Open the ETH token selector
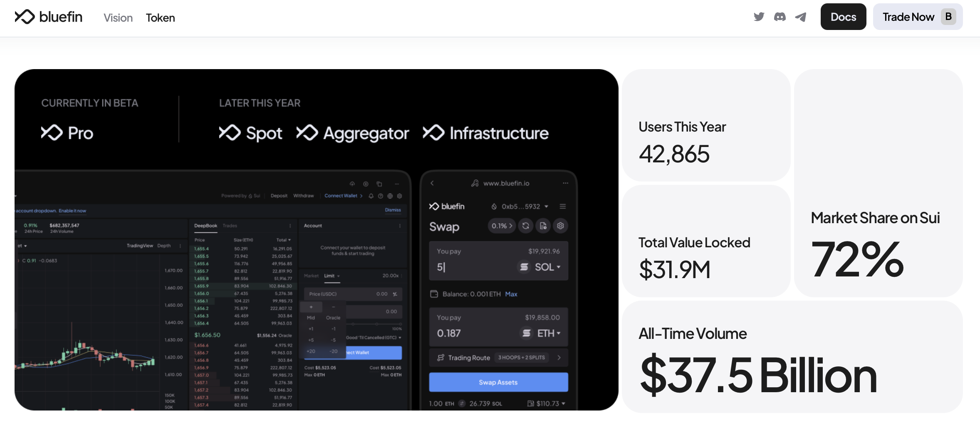980x428 pixels. coord(541,333)
